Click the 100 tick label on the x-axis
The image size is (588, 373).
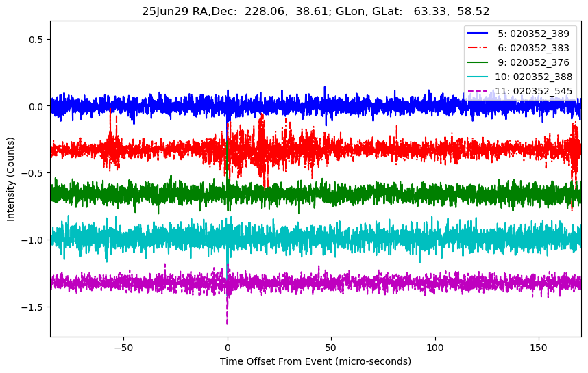435,348
